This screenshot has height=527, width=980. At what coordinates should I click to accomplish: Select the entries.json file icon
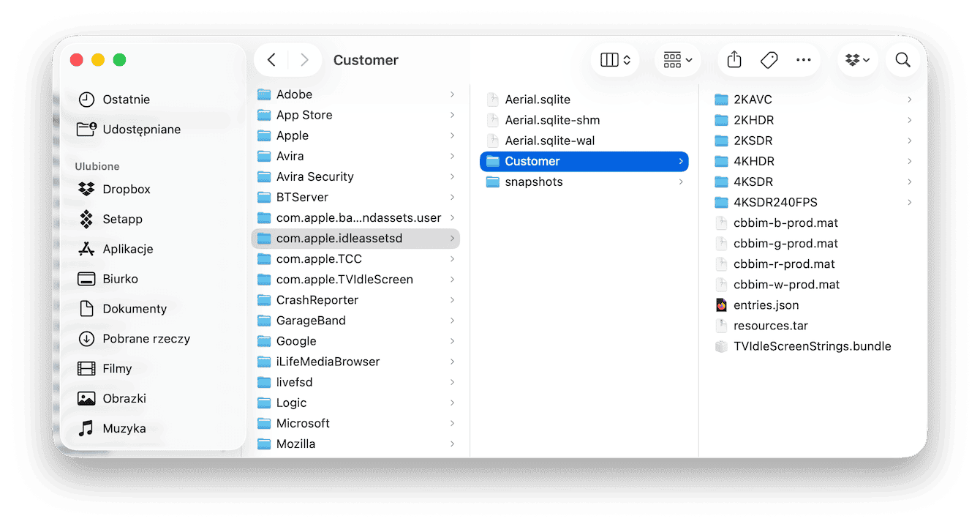[721, 305]
